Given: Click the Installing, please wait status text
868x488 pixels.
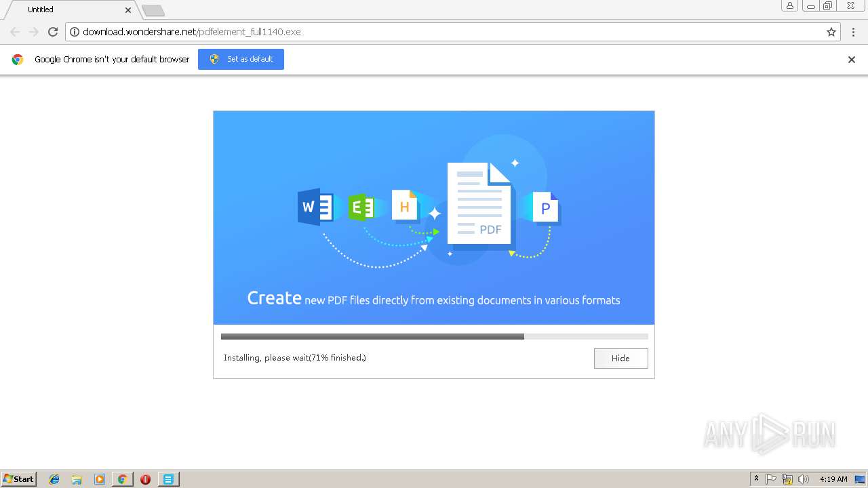Looking at the screenshot, I should [x=295, y=357].
